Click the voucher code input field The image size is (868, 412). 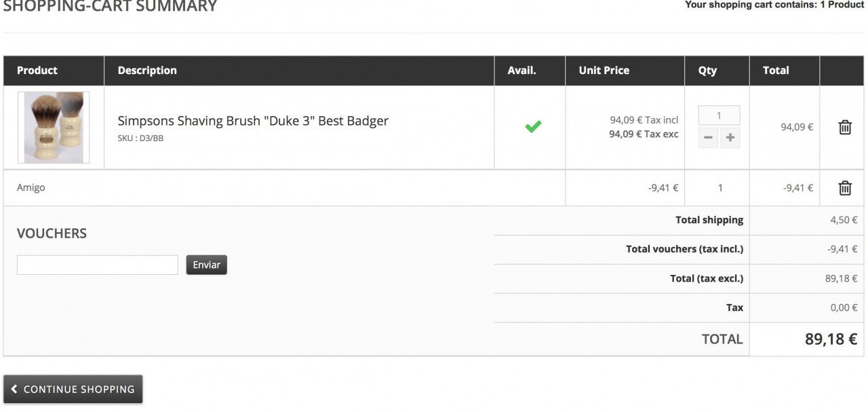pyautogui.click(x=97, y=265)
